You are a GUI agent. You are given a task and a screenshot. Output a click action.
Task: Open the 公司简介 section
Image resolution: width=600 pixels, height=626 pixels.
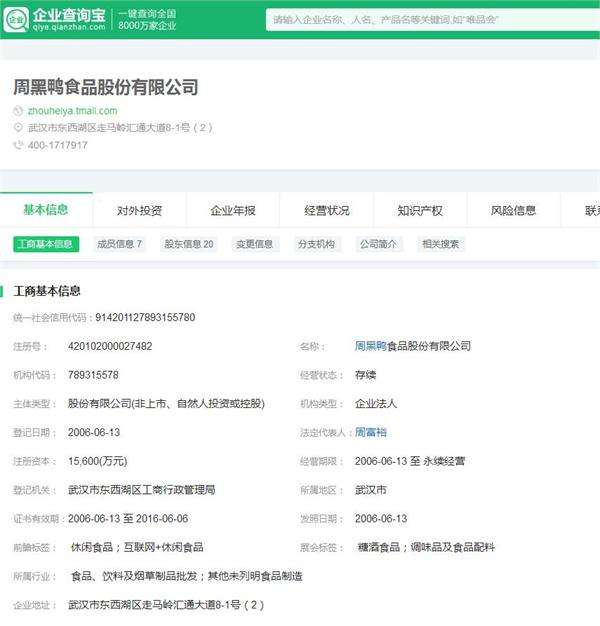point(378,244)
